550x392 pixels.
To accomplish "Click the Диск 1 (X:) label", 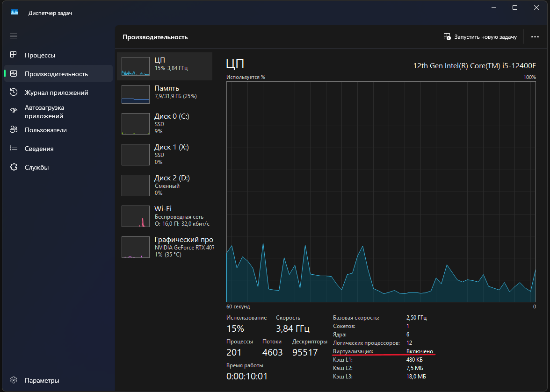I will 172,147.
